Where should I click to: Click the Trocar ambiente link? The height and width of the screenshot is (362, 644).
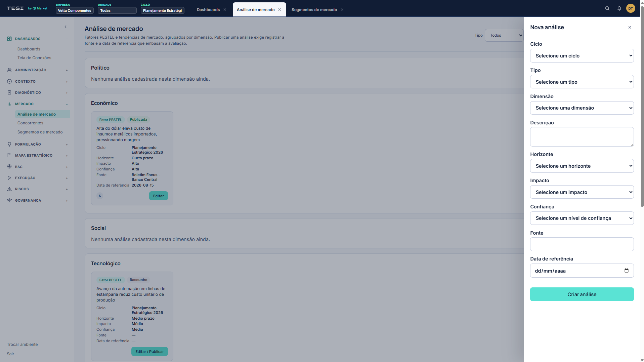[22, 345]
